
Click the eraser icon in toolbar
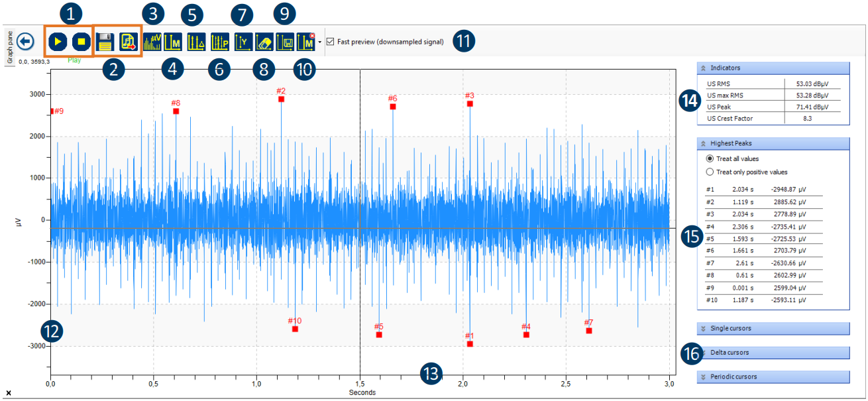click(264, 42)
